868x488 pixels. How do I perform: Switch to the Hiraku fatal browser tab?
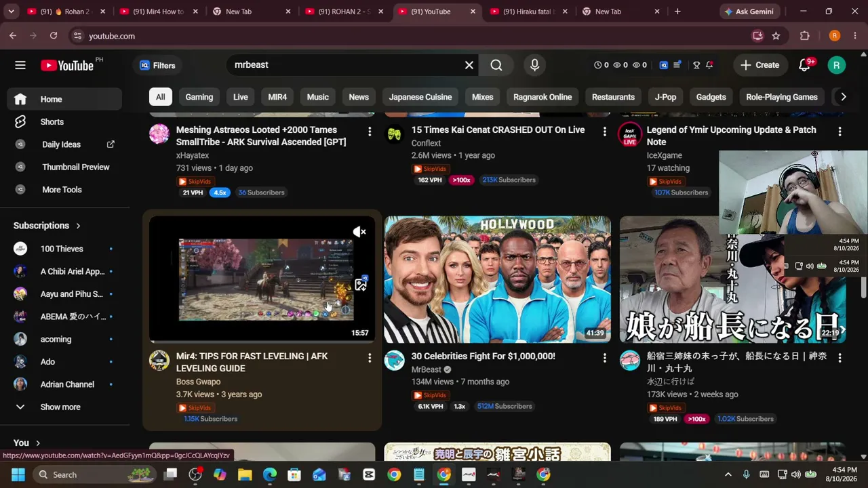point(528,12)
